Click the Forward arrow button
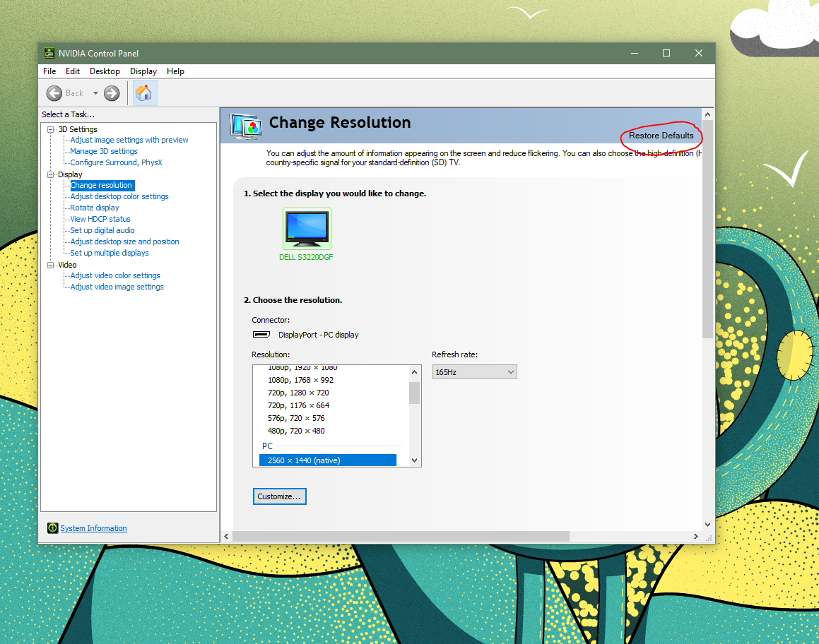Image resolution: width=819 pixels, height=644 pixels. [x=112, y=93]
